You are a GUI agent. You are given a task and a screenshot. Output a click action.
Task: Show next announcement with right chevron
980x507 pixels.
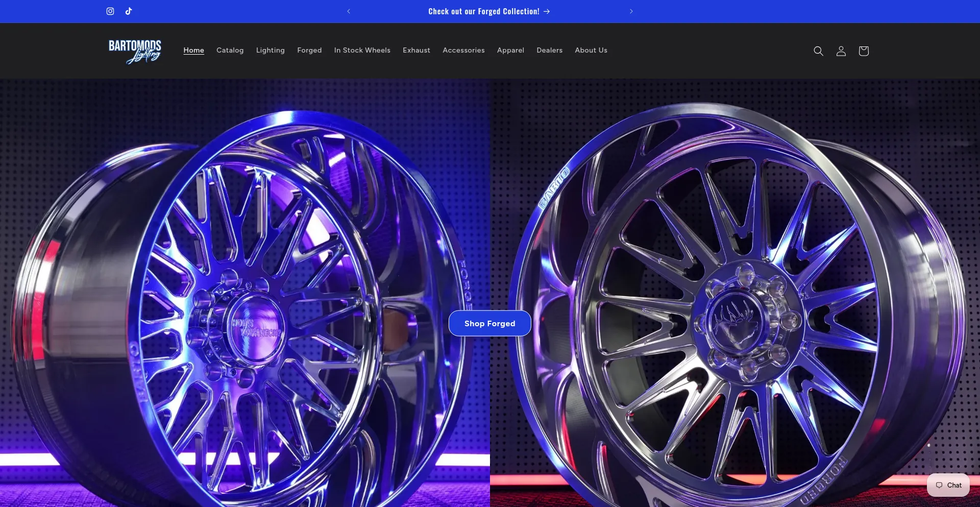pyautogui.click(x=631, y=11)
